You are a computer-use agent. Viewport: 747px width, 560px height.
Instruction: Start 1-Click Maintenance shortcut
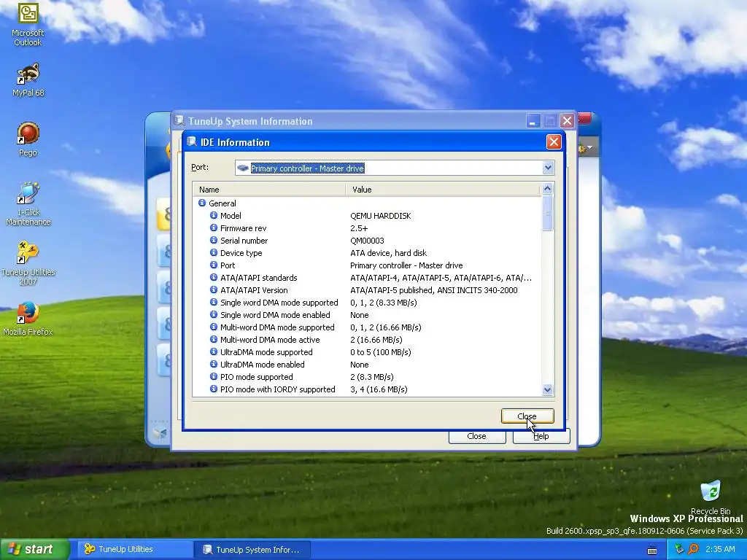28,204
